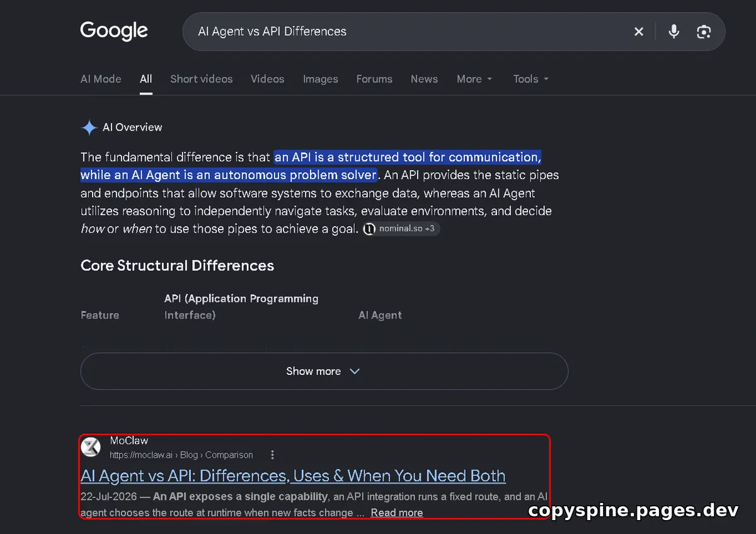Expand the More dropdown menu
This screenshot has width=756, height=534.
tap(474, 79)
